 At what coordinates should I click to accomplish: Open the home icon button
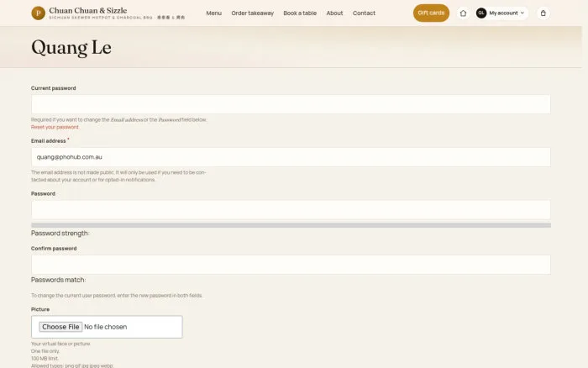click(x=463, y=13)
